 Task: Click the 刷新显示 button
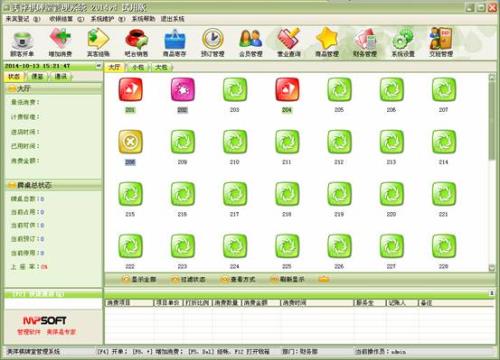288,279
